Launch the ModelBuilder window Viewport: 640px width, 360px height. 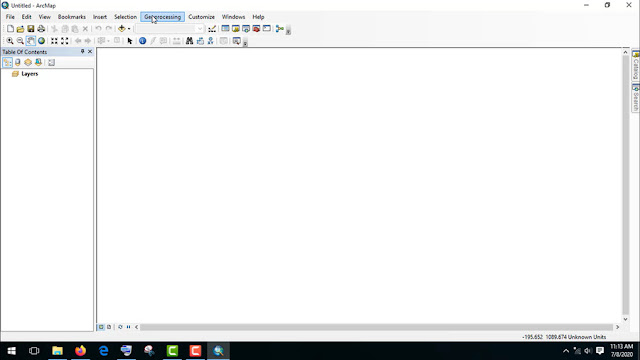280,29
